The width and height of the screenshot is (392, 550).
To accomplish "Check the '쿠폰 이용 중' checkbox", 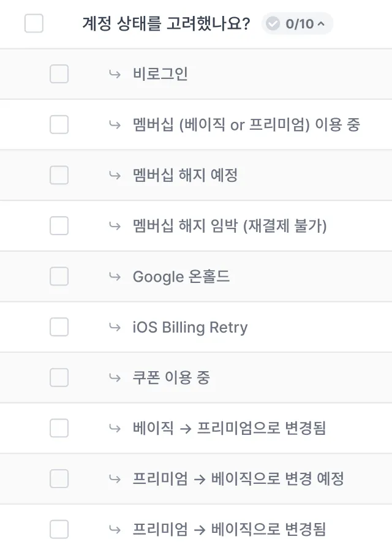I will pyautogui.click(x=59, y=377).
